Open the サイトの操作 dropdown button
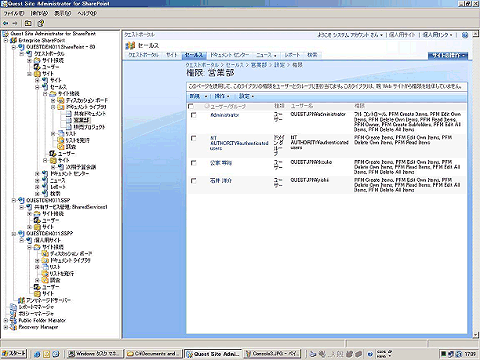Image resolution: width=480 pixels, height=360 pixels. (x=448, y=55)
